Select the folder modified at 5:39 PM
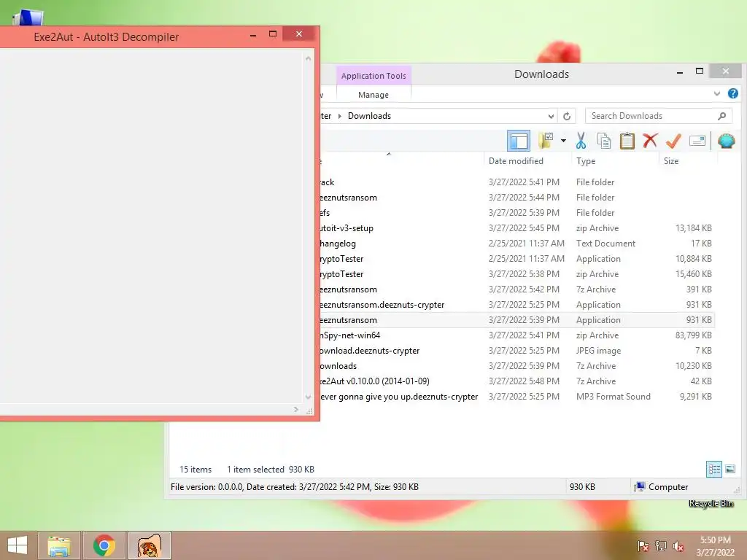The width and height of the screenshot is (747, 560). 517,212
